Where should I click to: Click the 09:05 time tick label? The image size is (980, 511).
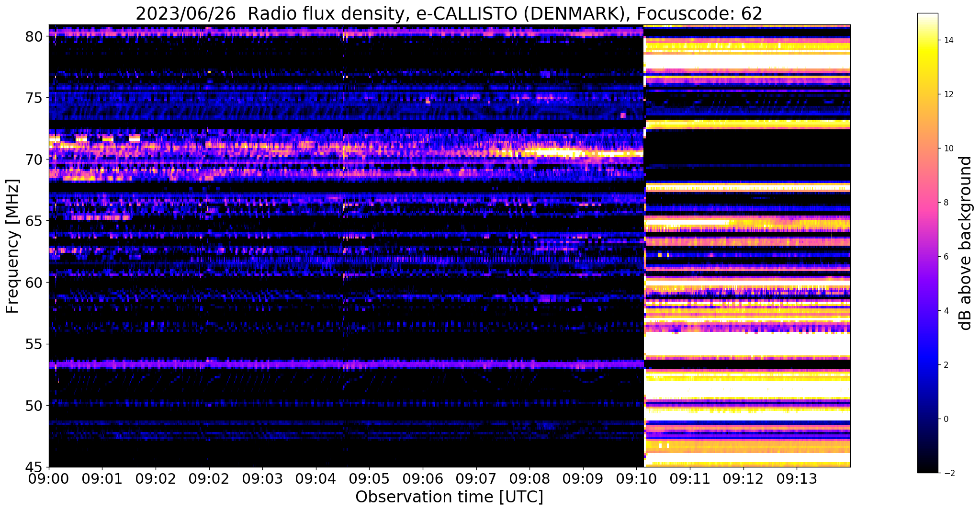(x=369, y=478)
